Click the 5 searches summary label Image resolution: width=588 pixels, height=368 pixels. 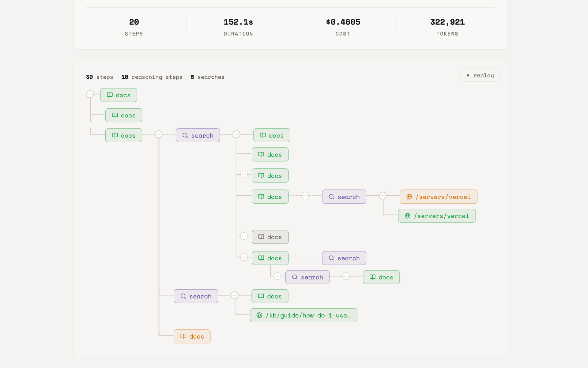click(x=207, y=77)
